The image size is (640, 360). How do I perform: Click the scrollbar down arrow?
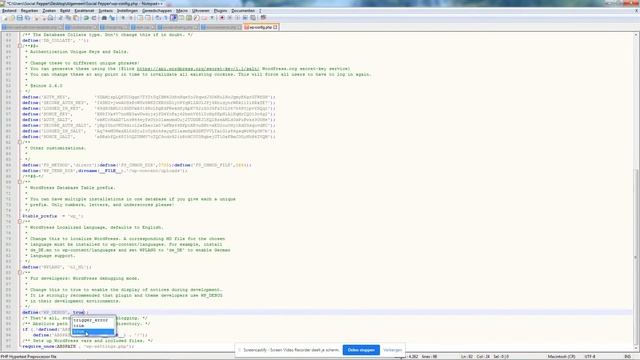click(x=636, y=348)
